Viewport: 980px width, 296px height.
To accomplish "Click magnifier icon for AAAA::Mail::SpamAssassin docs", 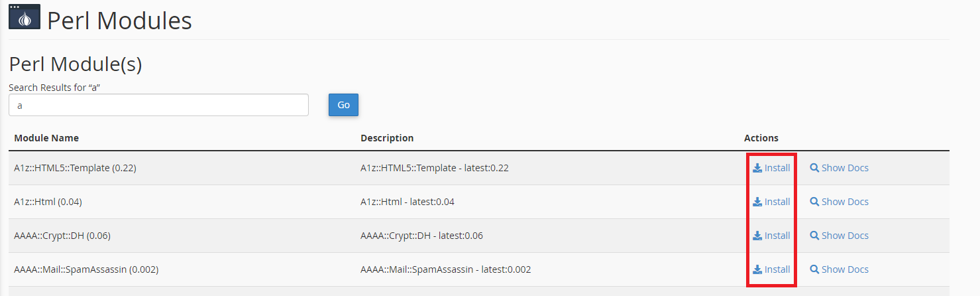I will point(814,269).
